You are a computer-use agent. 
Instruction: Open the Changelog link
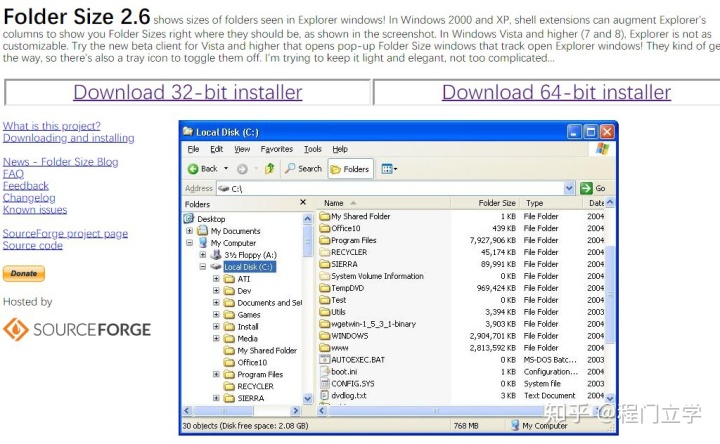coord(29,197)
